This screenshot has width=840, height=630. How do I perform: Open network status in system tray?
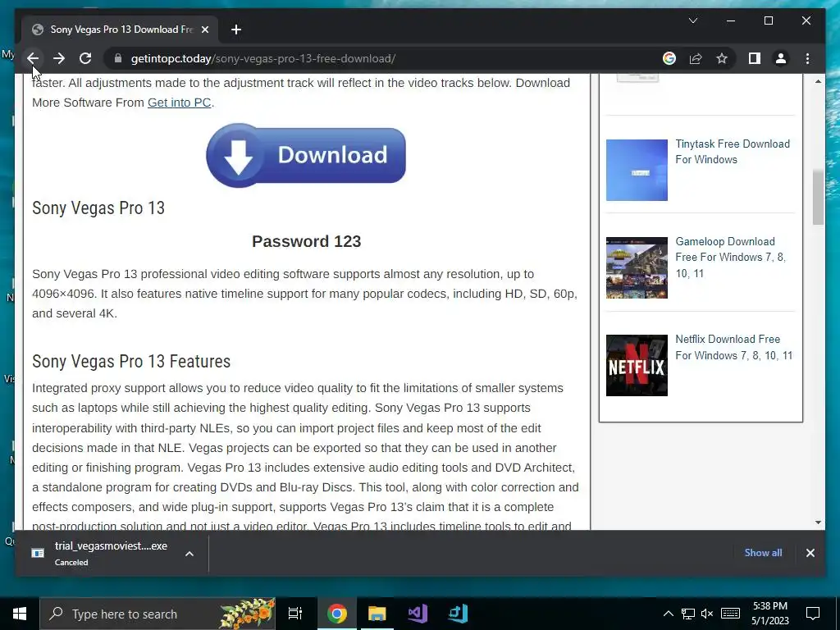click(688, 614)
